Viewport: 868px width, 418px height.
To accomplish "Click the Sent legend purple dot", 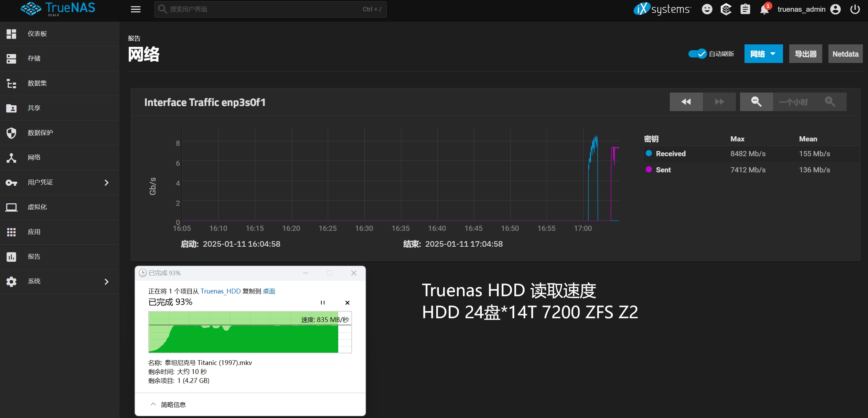I will coord(649,170).
